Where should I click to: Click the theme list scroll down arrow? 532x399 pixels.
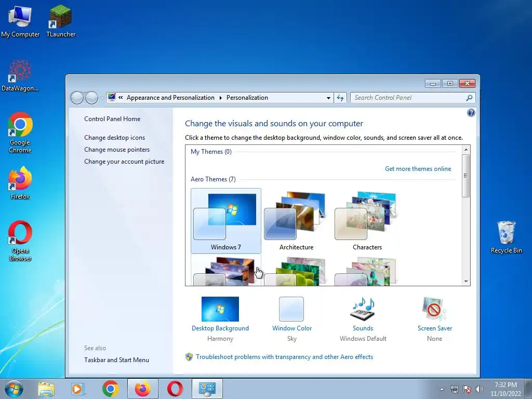point(466,281)
